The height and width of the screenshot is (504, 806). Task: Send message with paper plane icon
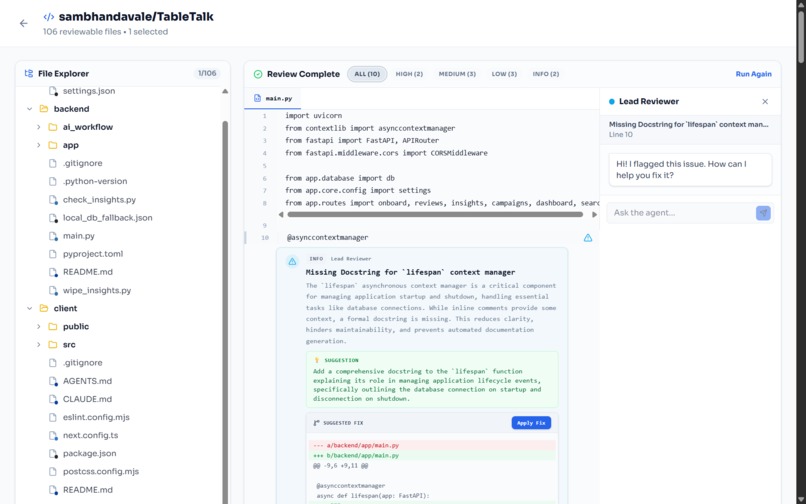(x=763, y=213)
